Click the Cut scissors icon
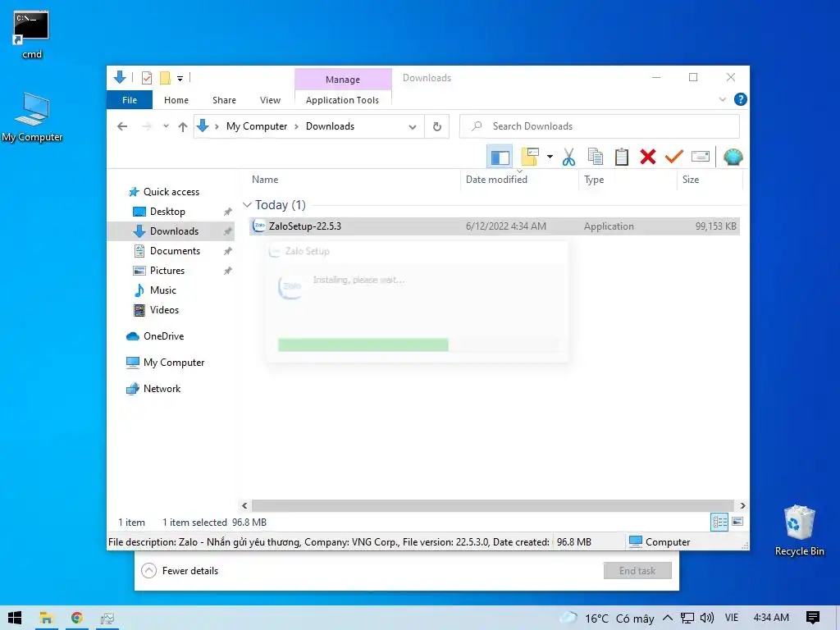This screenshot has width=840, height=630. pyautogui.click(x=569, y=157)
